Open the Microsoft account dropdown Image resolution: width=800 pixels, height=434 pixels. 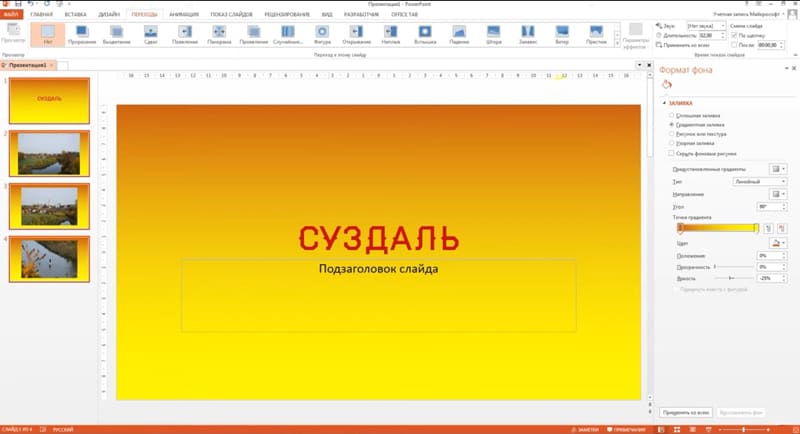point(748,14)
